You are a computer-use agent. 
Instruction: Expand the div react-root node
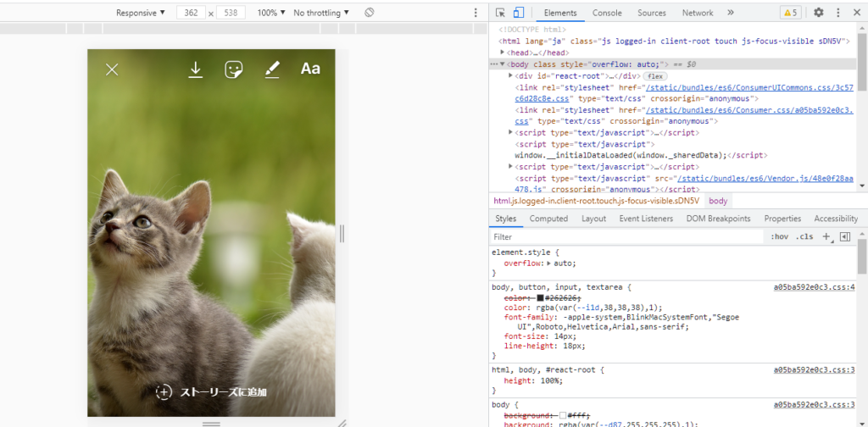[x=510, y=75]
